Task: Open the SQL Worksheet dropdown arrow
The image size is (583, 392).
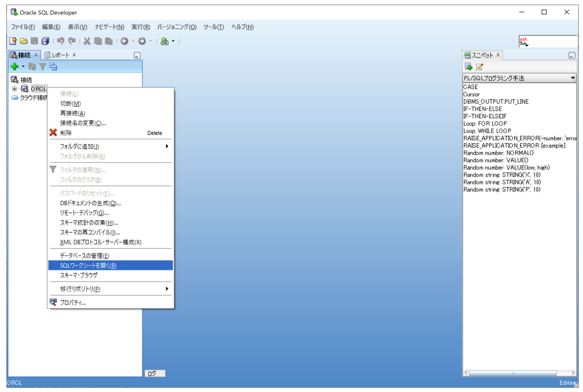Action: (x=173, y=41)
